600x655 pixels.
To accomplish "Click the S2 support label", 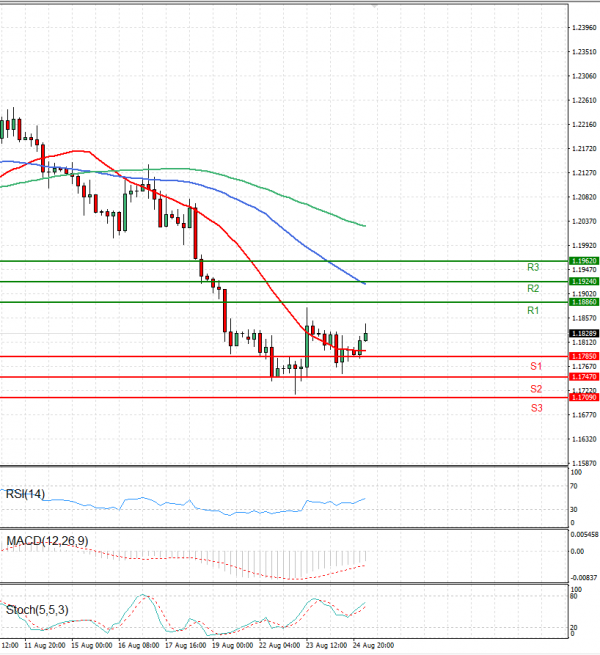I will 536,389.
